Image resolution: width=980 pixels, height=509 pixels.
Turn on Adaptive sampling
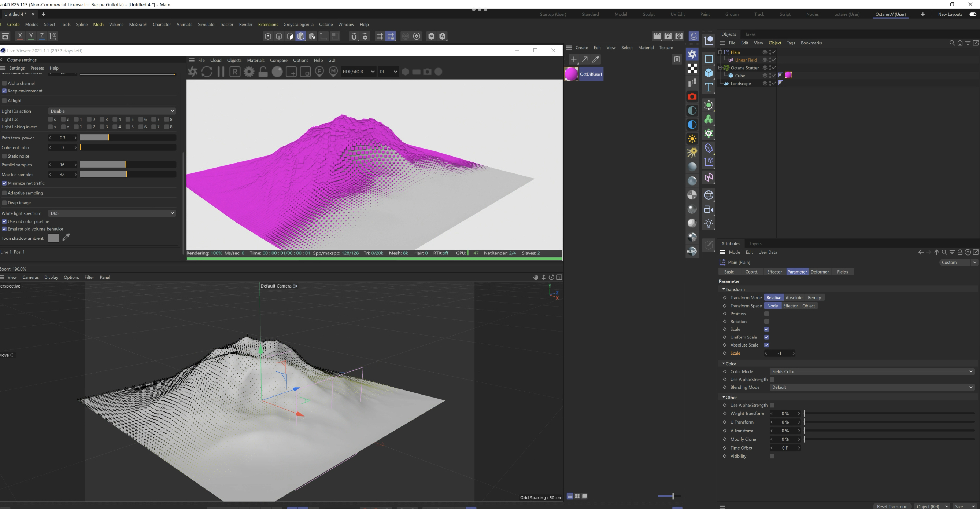(x=4, y=193)
